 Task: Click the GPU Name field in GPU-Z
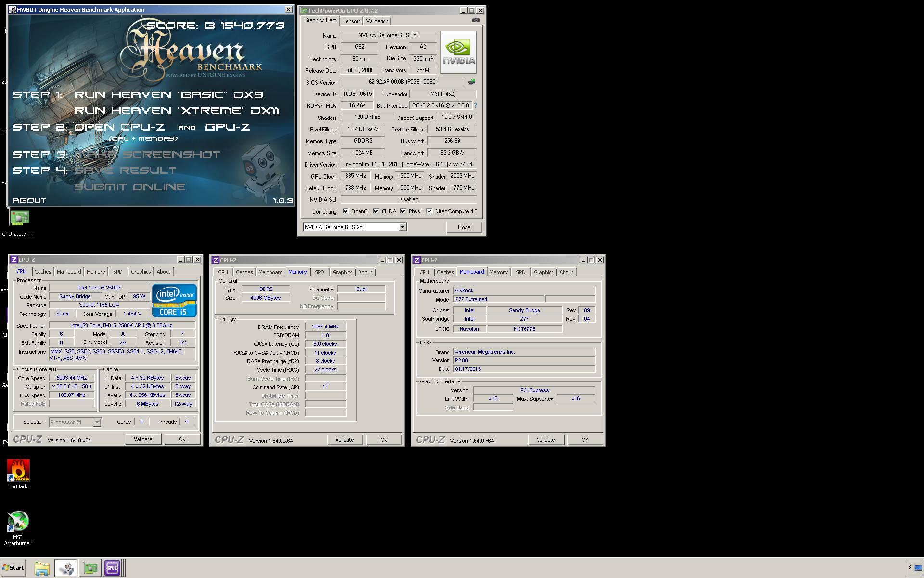click(389, 35)
